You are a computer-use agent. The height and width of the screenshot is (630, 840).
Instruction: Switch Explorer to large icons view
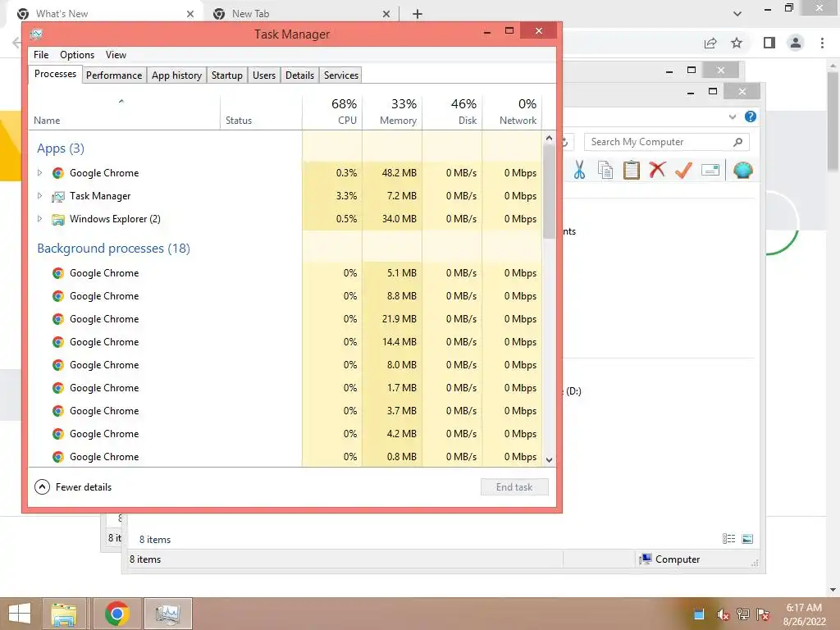click(x=748, y=539)
